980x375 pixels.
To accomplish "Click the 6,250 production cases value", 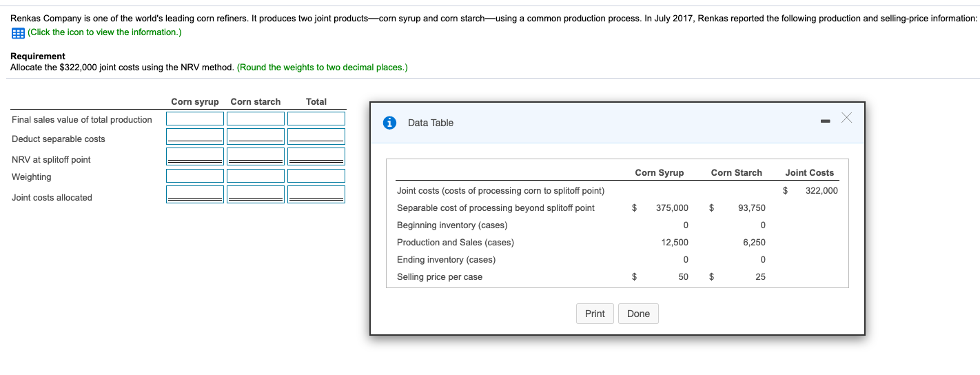I will coord(754,242).
